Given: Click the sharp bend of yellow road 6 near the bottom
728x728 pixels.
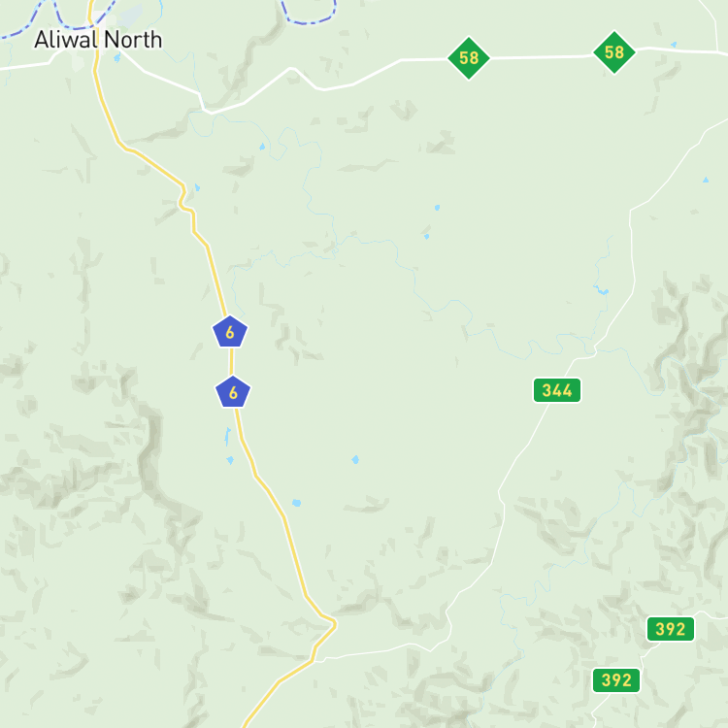Looking at the screenshot, I should click(x=333, y=623).
